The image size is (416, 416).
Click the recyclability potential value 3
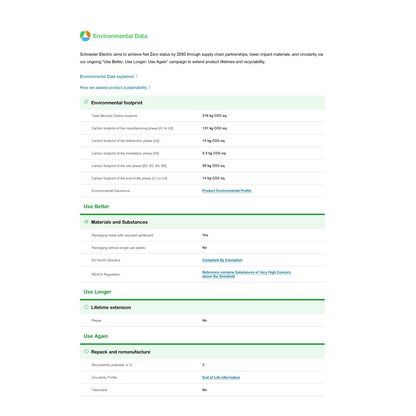coord(203,365)
